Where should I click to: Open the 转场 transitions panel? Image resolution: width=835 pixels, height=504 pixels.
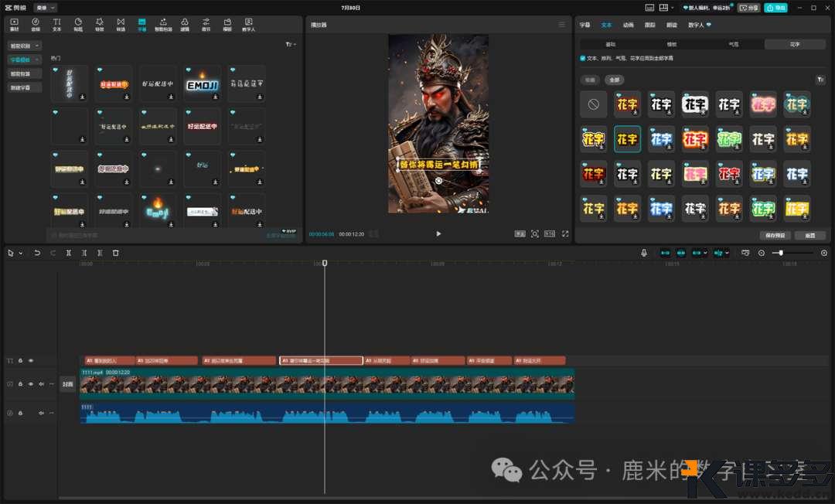(121, 25)
